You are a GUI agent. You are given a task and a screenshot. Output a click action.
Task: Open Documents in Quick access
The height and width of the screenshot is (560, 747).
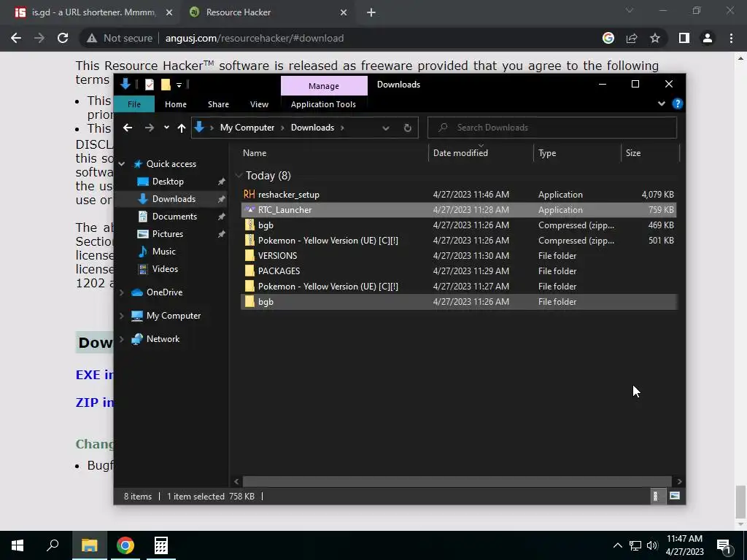pyautogui.click(x=174, y=216)
